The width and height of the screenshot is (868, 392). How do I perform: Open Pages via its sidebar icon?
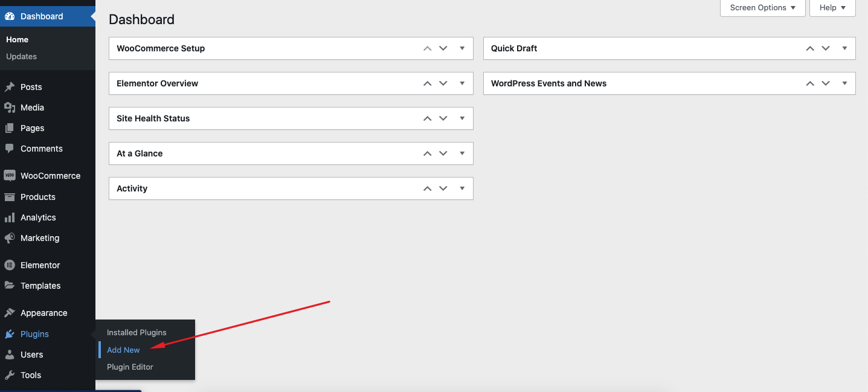tap(11, 128)
